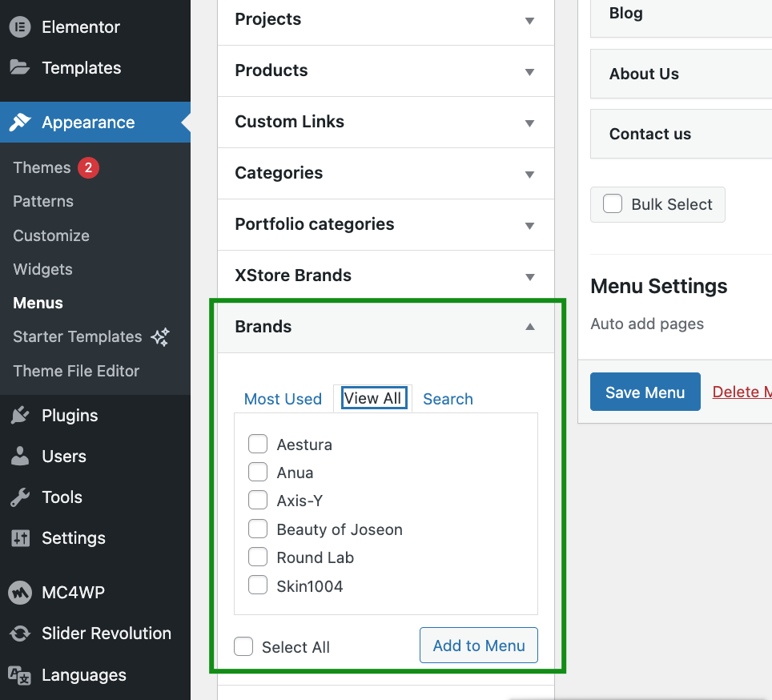772x700 pixels.
Task: Expand the Custom Links section arrow
Action: tap(530, 123)
